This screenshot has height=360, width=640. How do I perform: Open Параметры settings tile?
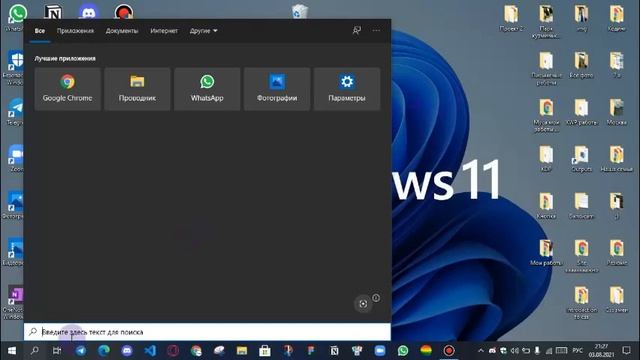pyautogui.click(x=347, y=89)
